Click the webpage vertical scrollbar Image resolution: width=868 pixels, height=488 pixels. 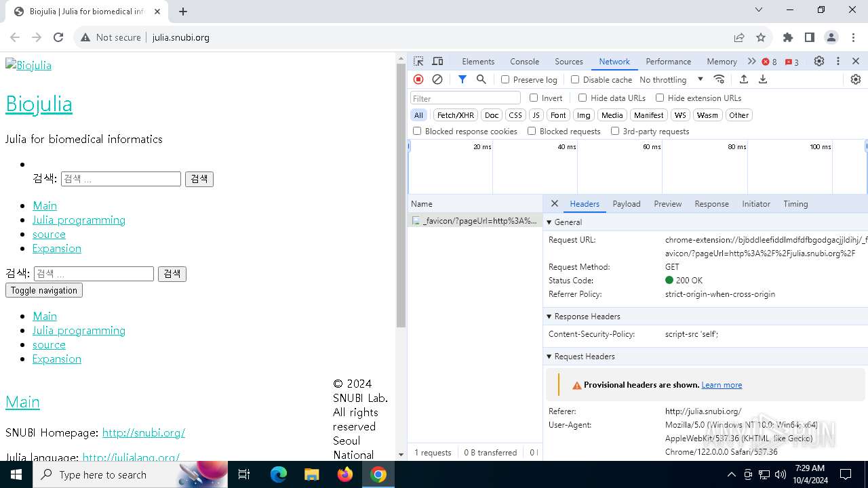pos(401,195)
